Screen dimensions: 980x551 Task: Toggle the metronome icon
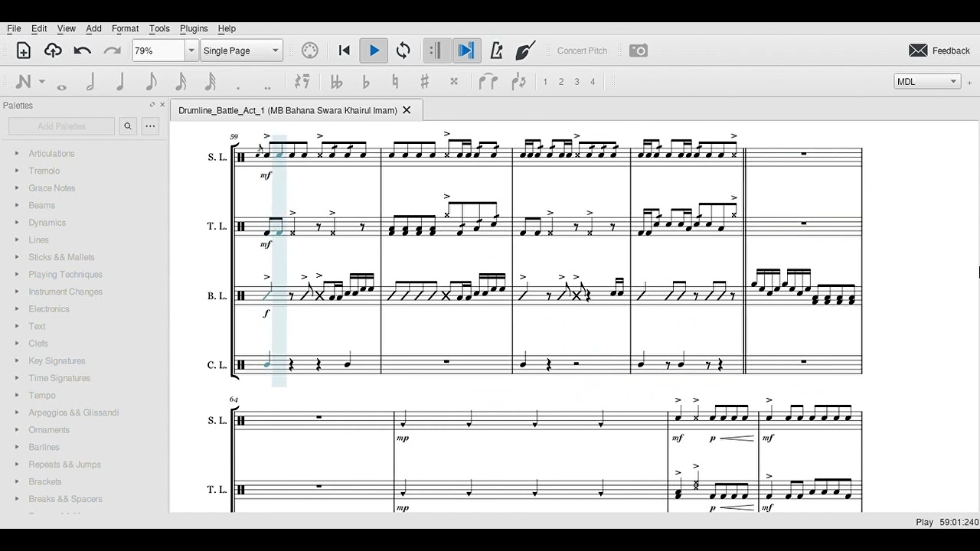tap(496, 51)
